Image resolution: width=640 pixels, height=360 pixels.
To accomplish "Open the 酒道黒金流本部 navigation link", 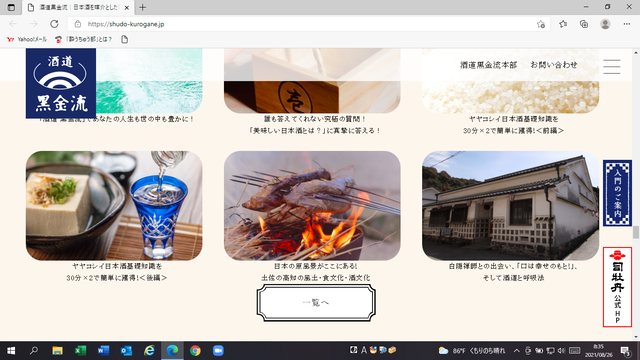I will [x=489, y=64].
